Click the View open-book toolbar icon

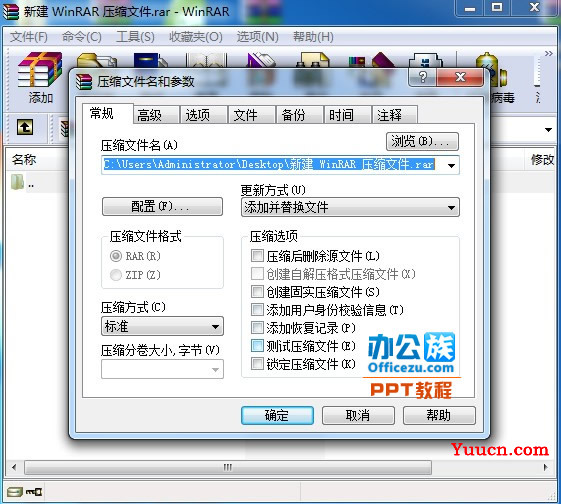(x=206, y=60)
